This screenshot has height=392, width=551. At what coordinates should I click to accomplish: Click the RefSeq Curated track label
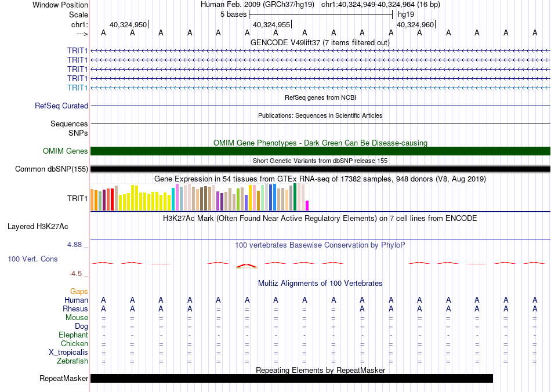click(61, 106)
